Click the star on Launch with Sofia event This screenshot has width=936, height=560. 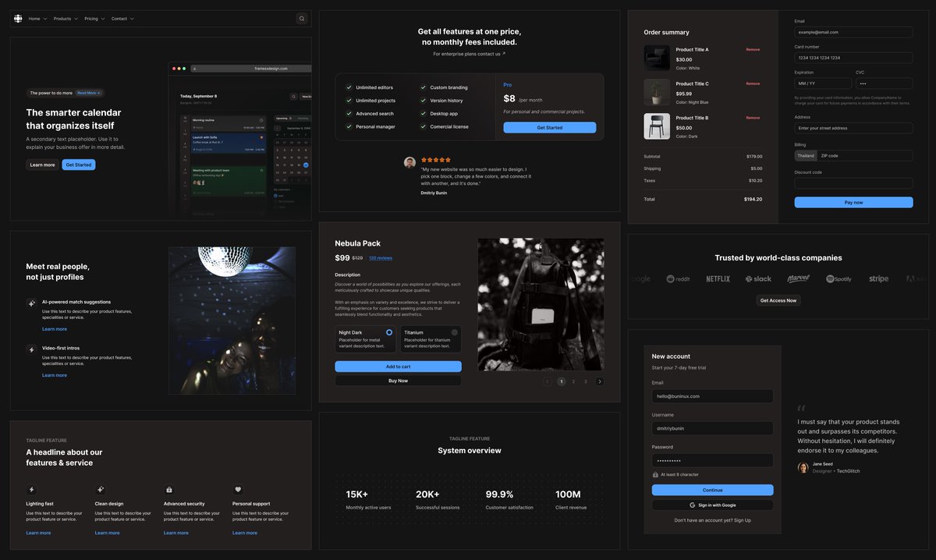[263, 137]
